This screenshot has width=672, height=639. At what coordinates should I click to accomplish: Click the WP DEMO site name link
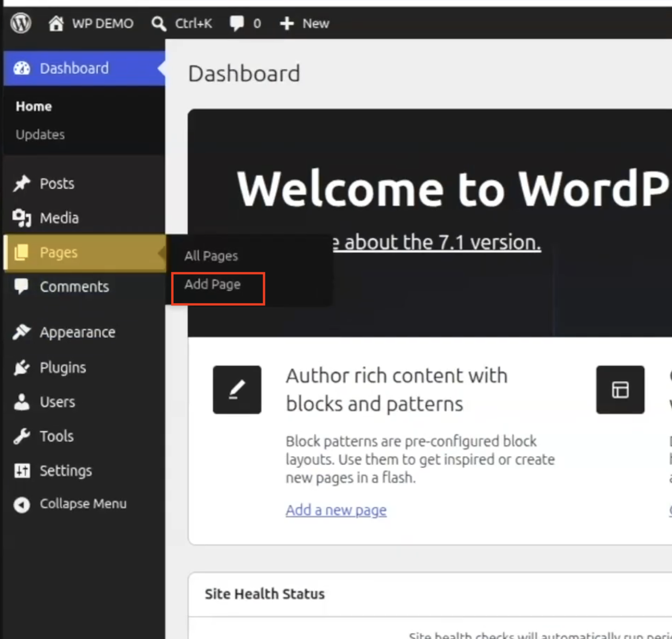pos(103,23)
